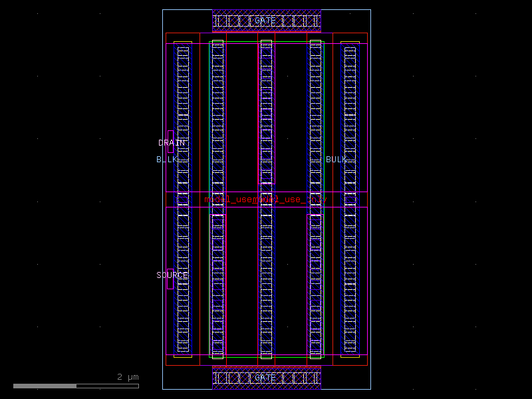Select the left BULK label
532x399 pixels.
tap(166, 160)
